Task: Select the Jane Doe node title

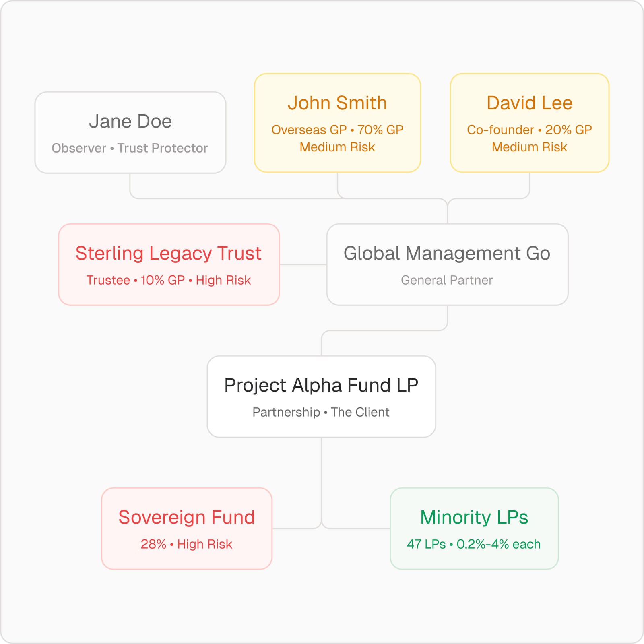Action: coord(130,121)
